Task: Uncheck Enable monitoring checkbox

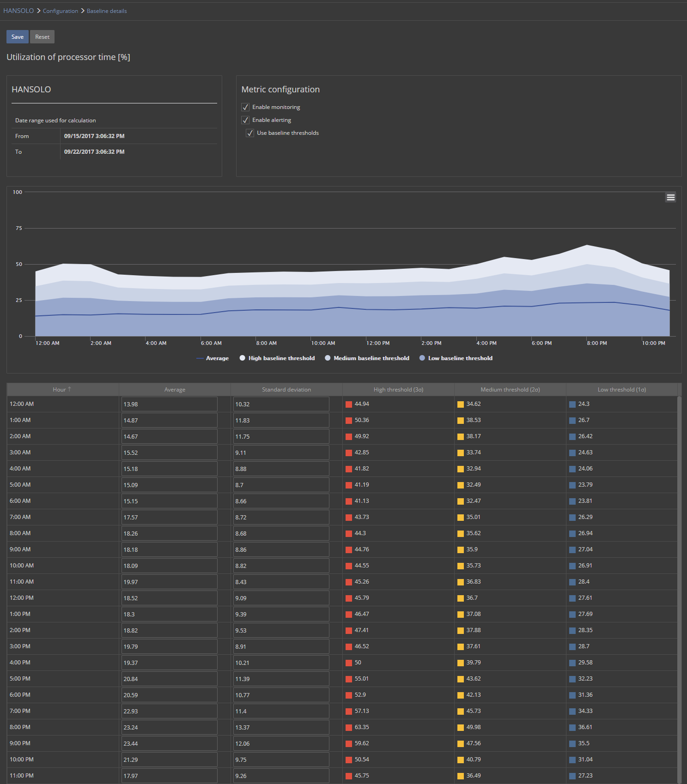Action: coord(245,107)
